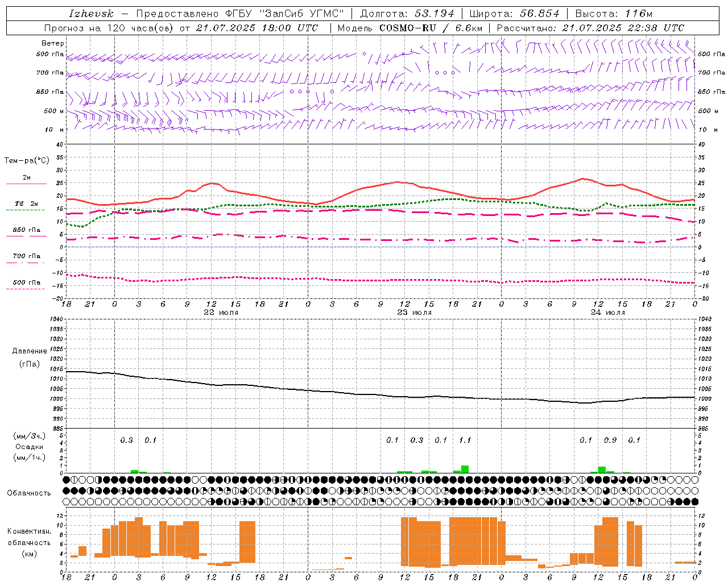This screenshot has width=728, height=582.
Task: Select the Модель COSMO-RU / 6.6км label
Action: tap(410, 28)
